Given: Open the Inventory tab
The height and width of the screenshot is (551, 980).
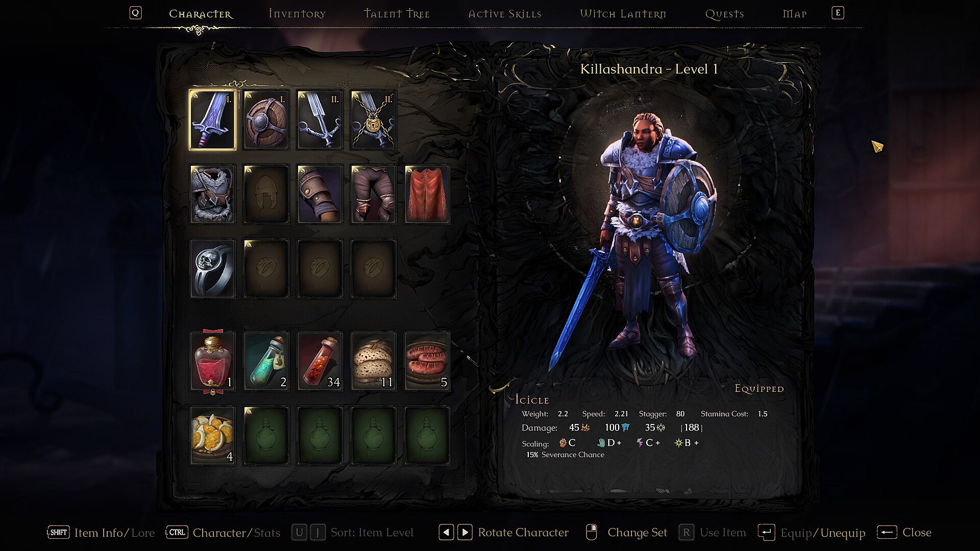Looking at the screenshot, I should 297,14.
